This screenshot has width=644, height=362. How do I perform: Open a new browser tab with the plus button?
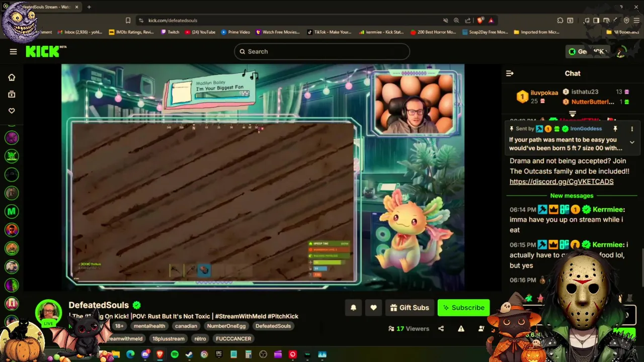click(x=89, y=7)
